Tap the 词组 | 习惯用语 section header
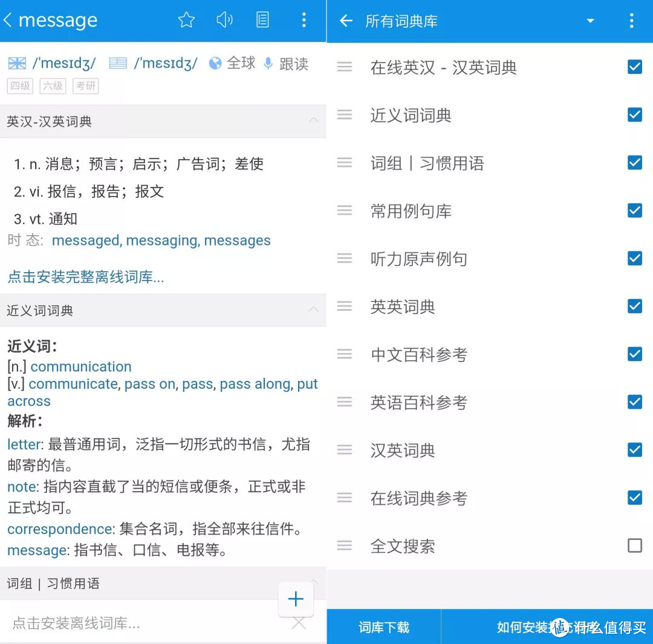This screenshot has width=653, height=644. point(163,583)
